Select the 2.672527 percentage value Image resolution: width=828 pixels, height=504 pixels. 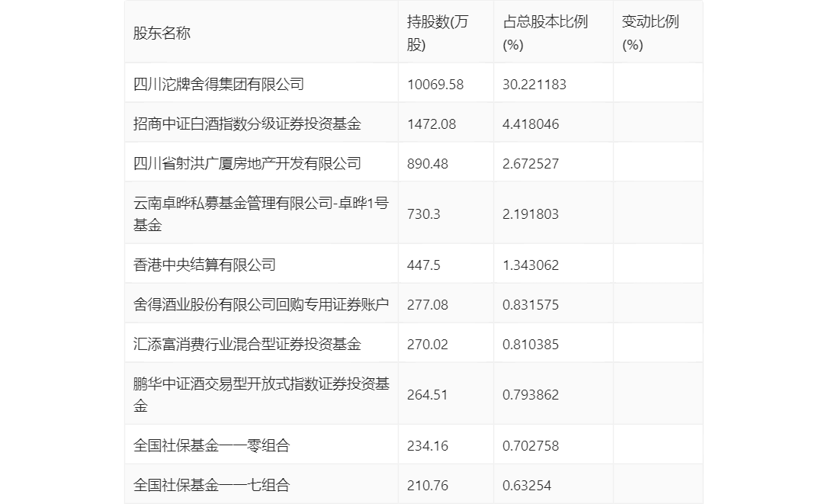click(x=531, y=163)
